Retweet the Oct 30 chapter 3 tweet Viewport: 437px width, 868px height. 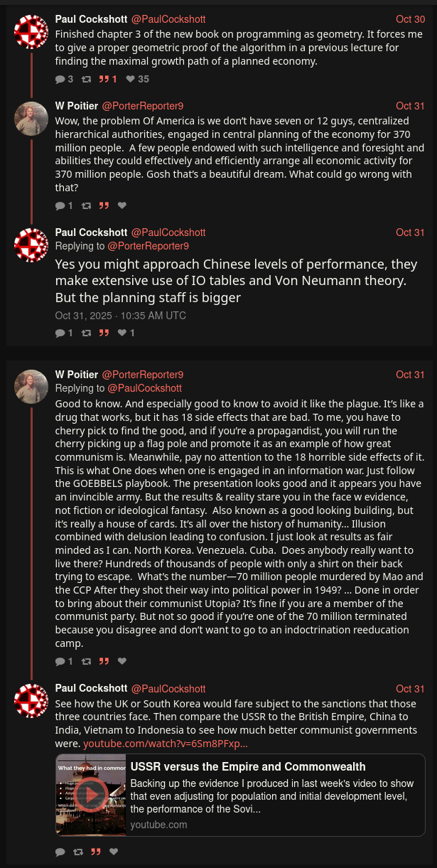pyautogui.click(x=87, y=80)
